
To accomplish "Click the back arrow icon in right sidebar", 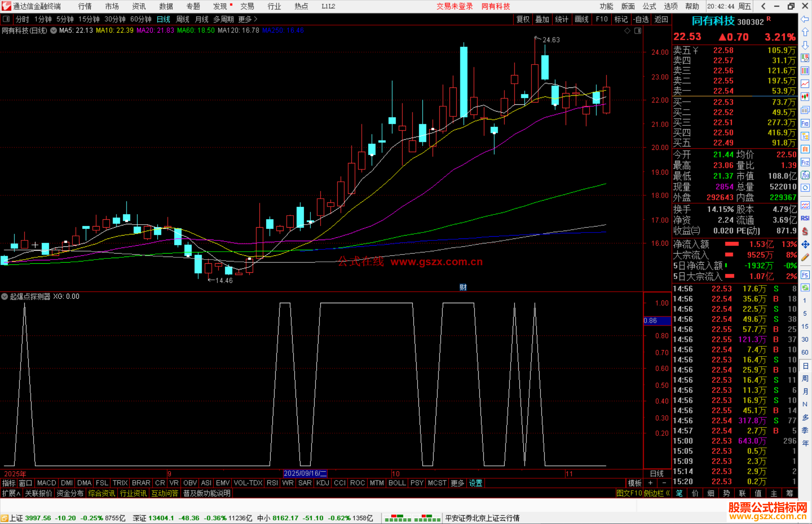I will pyautogui.click(x=805, y=19).
